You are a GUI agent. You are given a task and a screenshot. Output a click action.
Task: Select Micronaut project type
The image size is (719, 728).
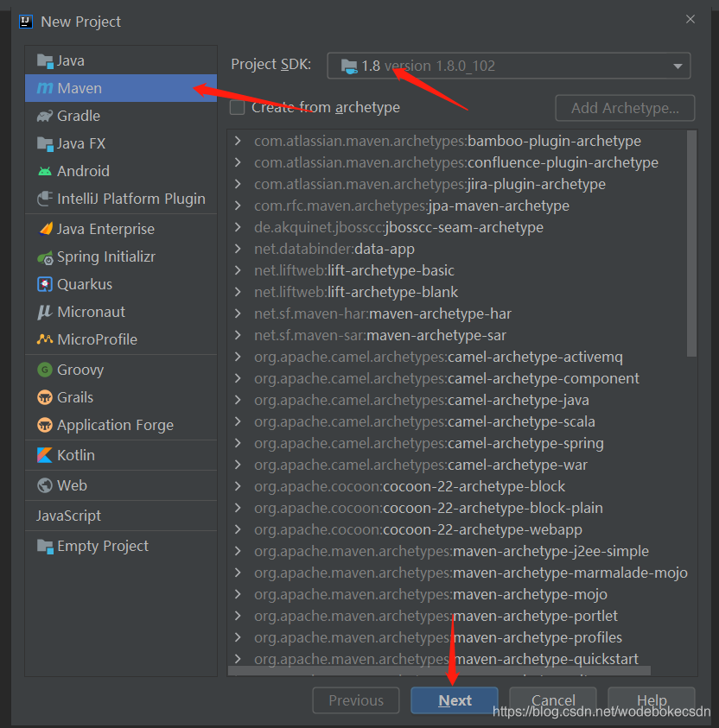coord(121,312)
